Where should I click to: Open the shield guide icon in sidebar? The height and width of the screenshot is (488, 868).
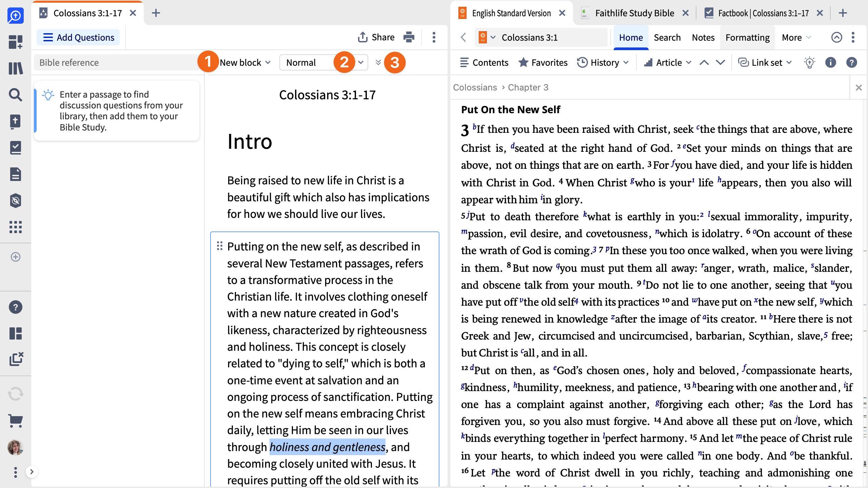click(16, 201)
